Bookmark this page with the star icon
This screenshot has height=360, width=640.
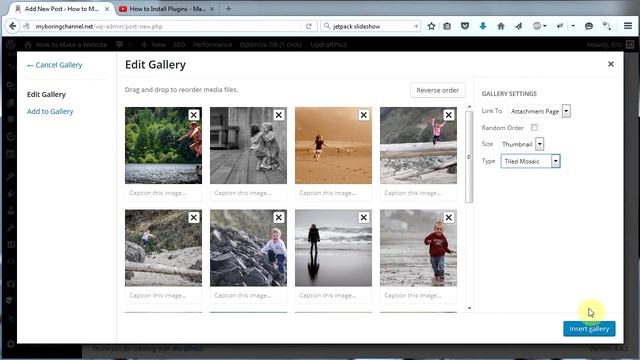pos(431,26)
